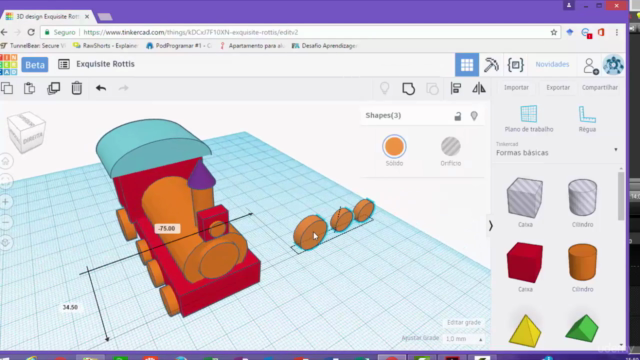Select the Sólido orange color swatch

394,147
